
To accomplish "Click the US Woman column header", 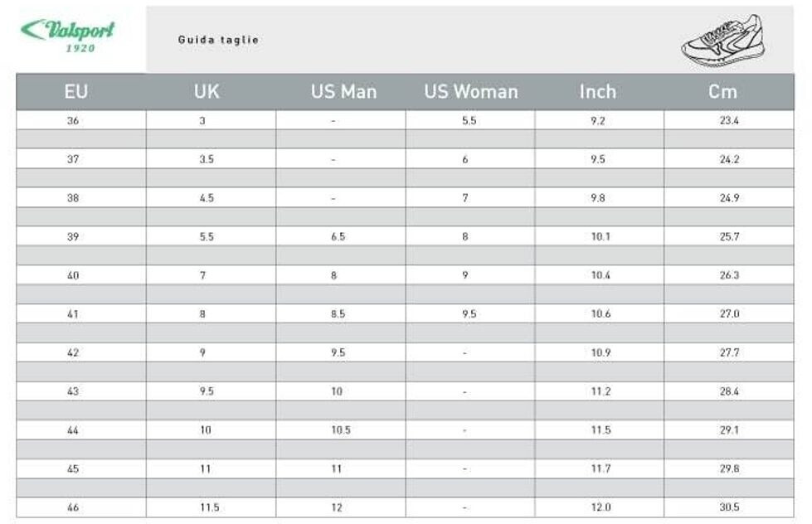I will [470, 92].
